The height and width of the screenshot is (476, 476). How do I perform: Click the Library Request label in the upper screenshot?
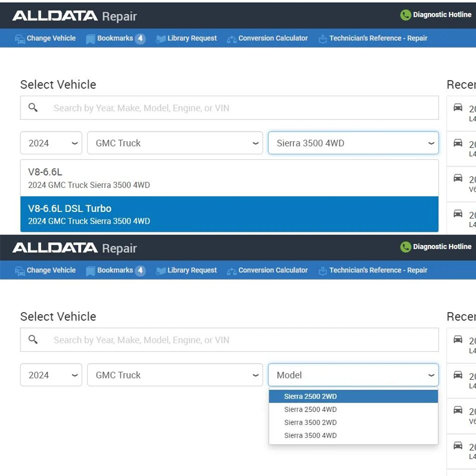coord(192,38)
